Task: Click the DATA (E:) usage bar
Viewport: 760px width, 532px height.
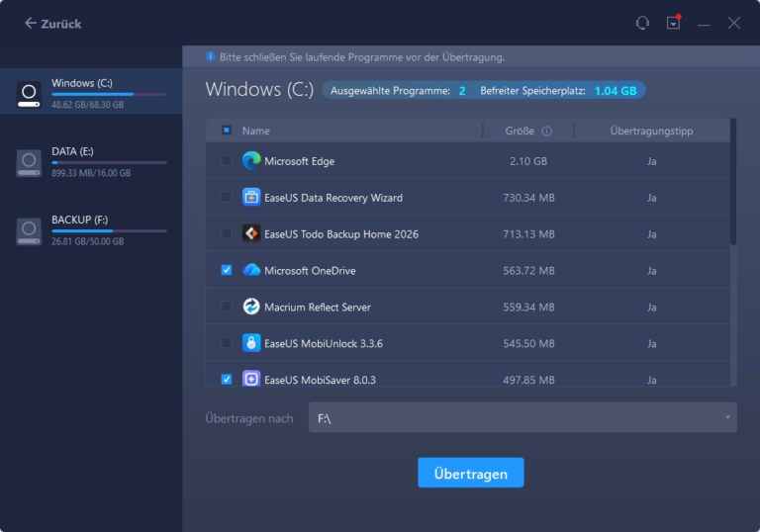Action: coord(109,163)
